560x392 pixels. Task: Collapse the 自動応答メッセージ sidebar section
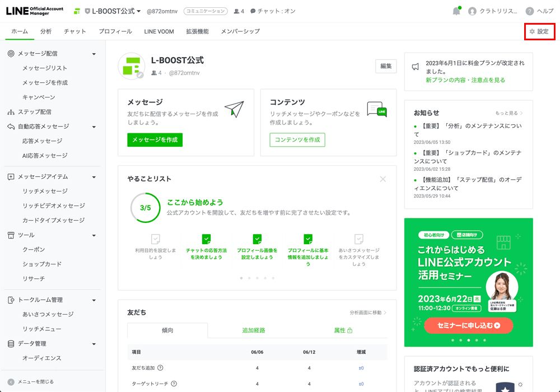point(94,126)
